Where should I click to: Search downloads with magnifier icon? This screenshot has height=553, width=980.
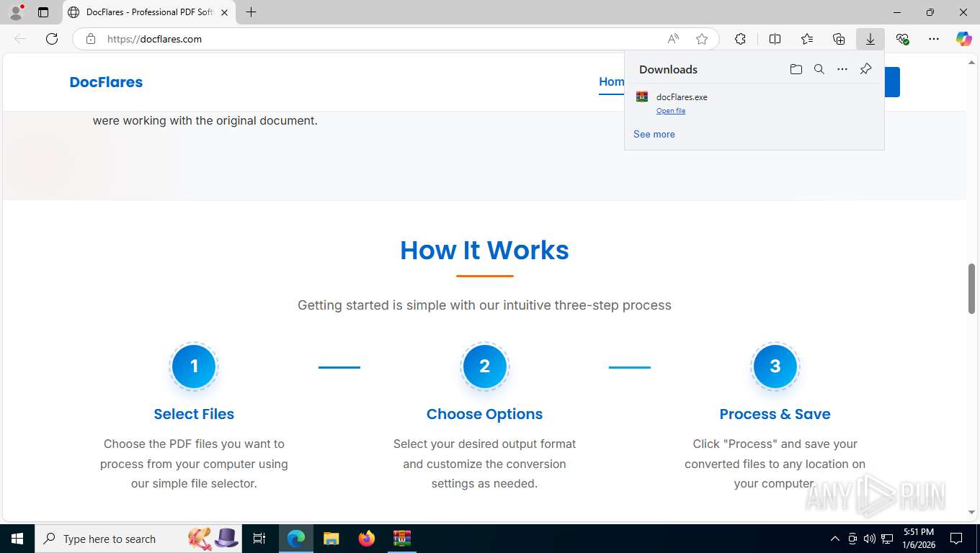coord(819,69)
